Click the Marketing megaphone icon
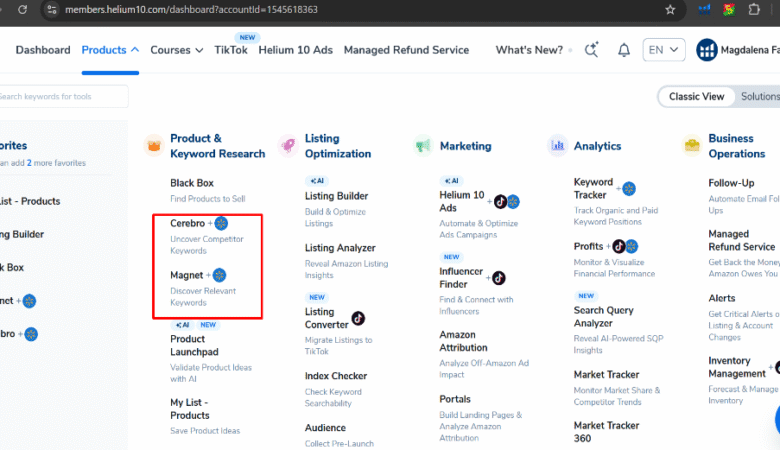780x450 pixels. click(x=423, y=146)
